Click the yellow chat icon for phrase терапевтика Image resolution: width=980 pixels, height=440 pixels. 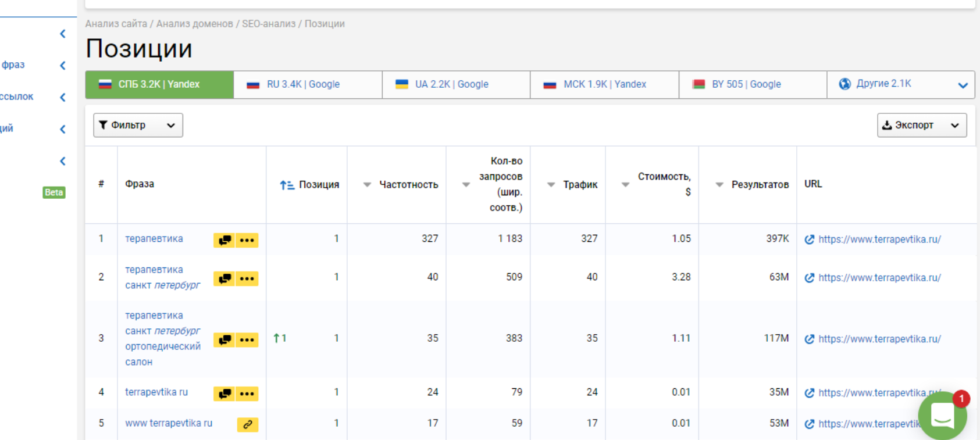coord(224,240)
